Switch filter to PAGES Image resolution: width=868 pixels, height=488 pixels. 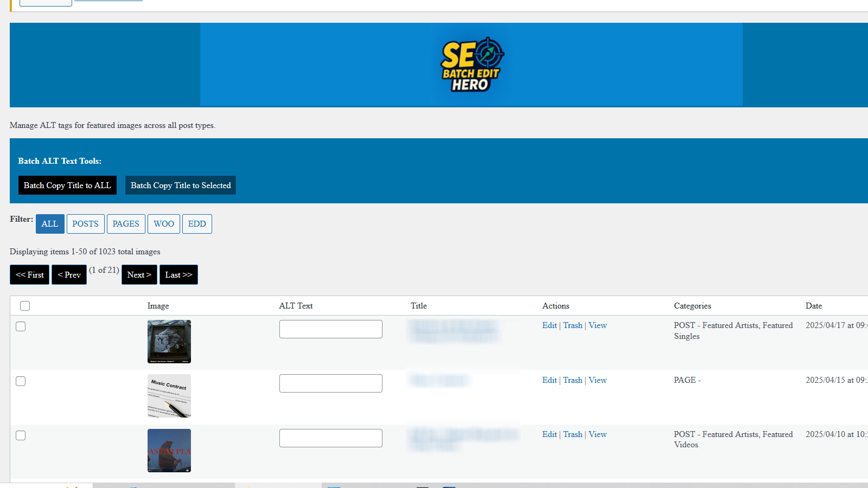(x=126, y=224)
